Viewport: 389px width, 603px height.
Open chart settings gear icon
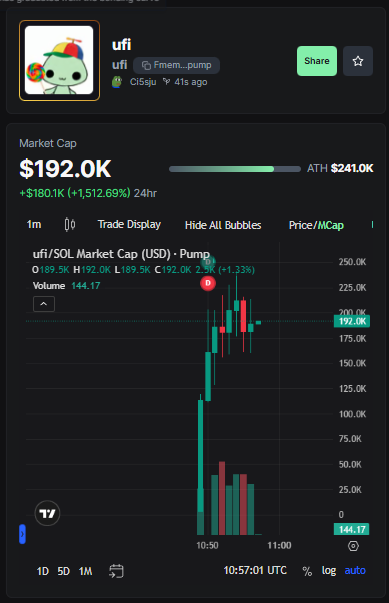353,546
